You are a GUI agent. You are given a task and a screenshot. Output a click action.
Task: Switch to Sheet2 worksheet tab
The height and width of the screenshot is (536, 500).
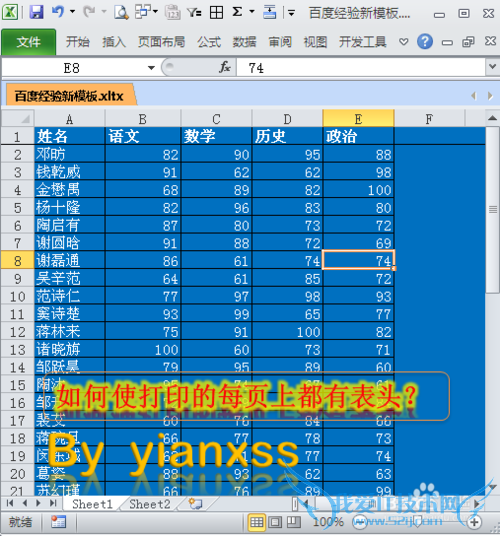point(150,504)
